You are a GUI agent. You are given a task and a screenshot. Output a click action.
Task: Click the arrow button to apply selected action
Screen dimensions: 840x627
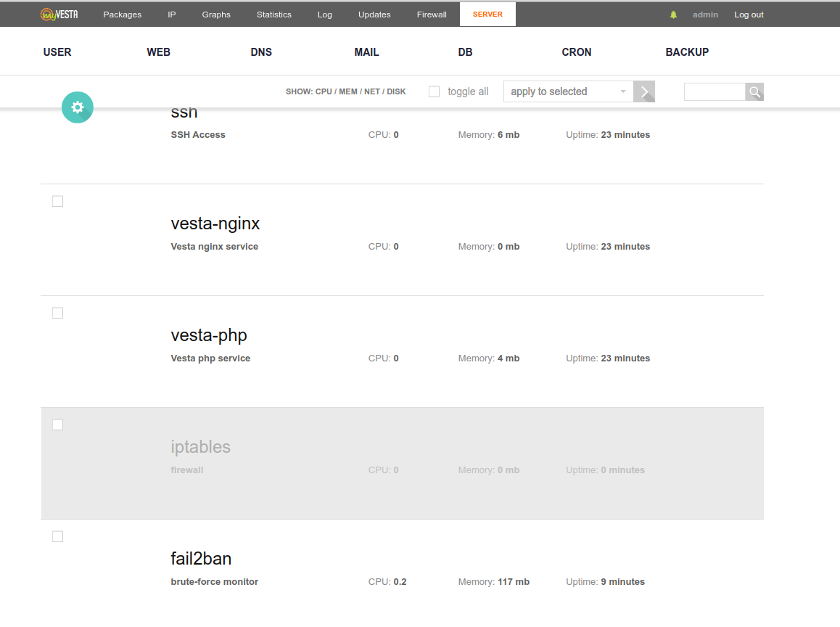point(644,91)
